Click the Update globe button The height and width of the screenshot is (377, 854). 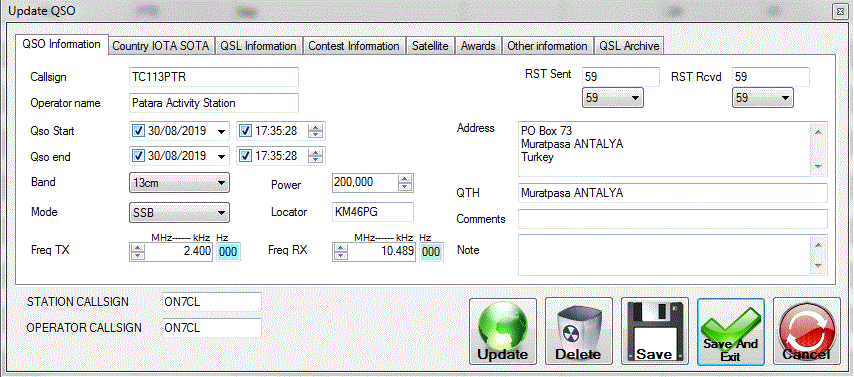pos(503,331)
